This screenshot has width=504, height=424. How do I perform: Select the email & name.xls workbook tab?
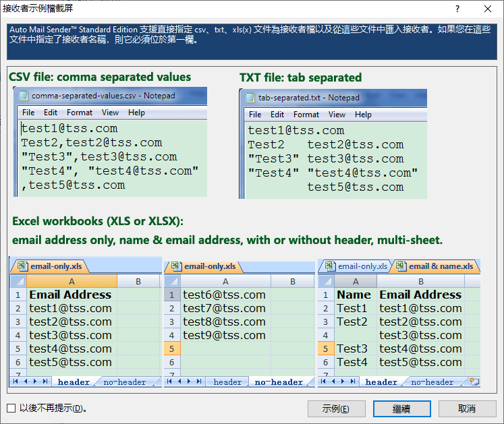tap(435, 266)
